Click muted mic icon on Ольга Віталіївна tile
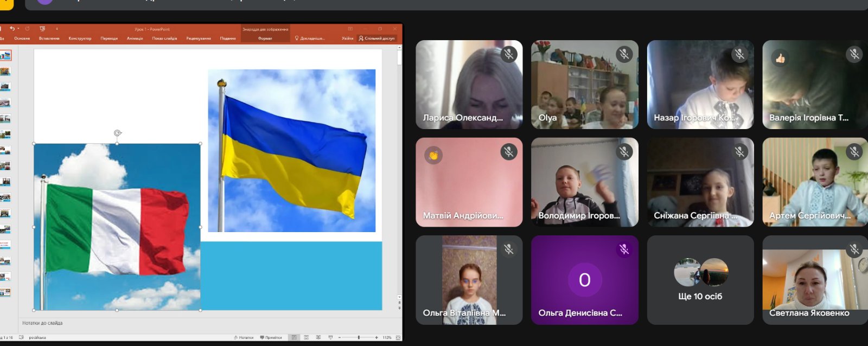Viewport: 868px width, 346px height. [508, 249]
